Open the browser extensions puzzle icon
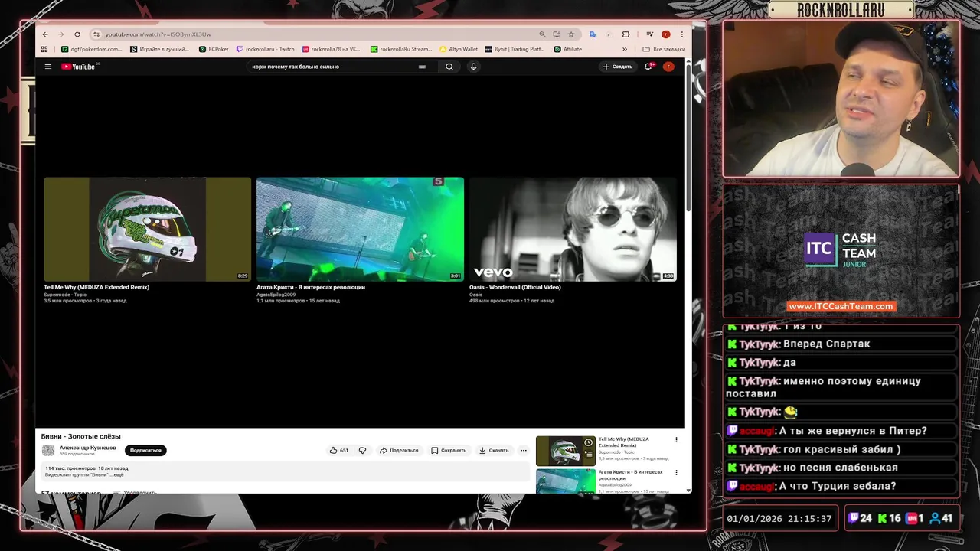 tap(626, 34)
